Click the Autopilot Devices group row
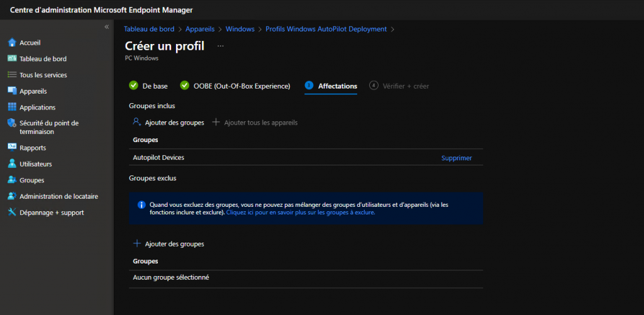 [x=306, y=158]
